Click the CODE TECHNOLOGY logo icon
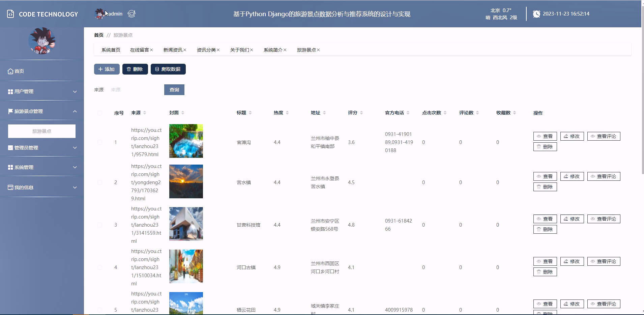Screen dimensions: 644x315 [x=10, y=14]
